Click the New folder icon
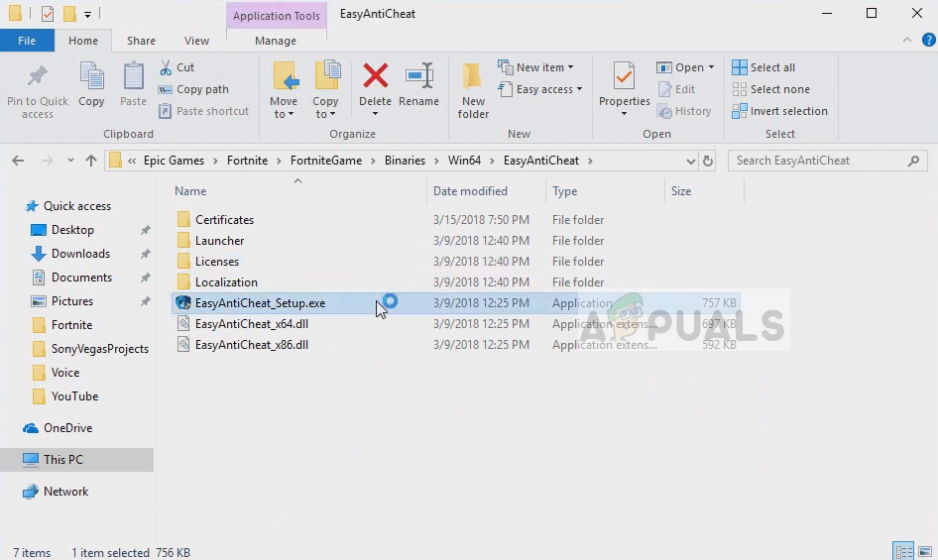The height and width of the screenshot is (560, 938). pyautogui.click(x=473, y=76)
